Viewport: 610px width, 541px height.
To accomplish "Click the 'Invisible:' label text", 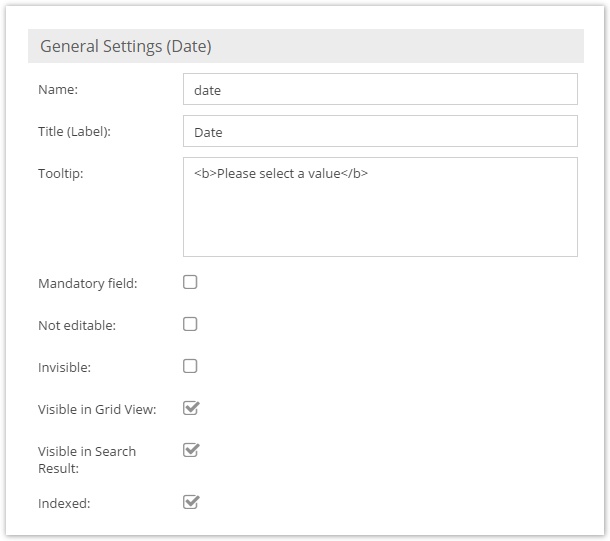I will click(64, 368).
